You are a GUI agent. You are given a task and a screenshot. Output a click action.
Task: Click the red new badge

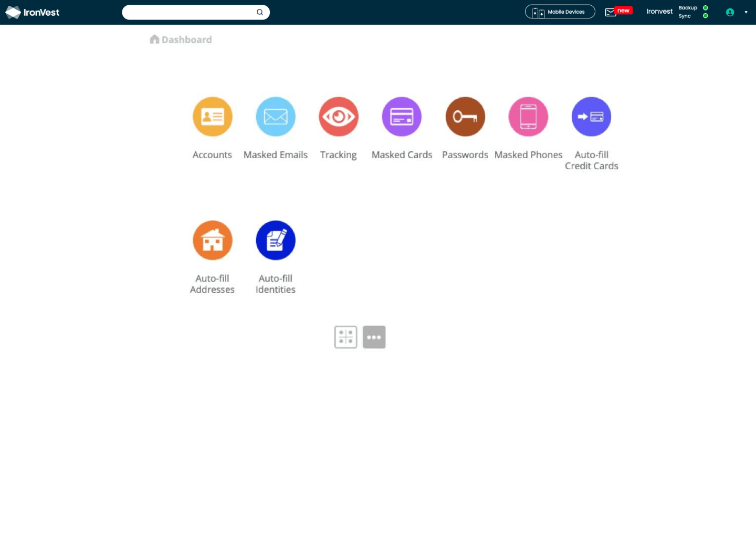(x=624, y=11)
